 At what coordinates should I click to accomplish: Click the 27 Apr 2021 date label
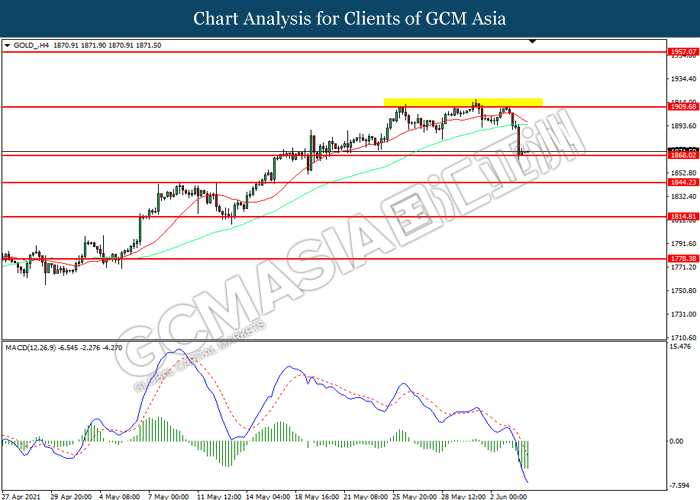coord(21,496)
